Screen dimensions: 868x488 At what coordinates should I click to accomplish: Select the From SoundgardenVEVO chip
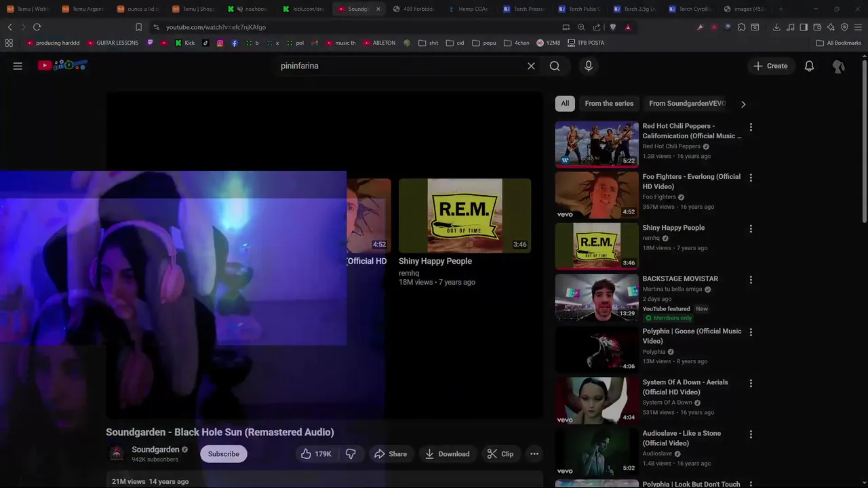tap(687, 104)
